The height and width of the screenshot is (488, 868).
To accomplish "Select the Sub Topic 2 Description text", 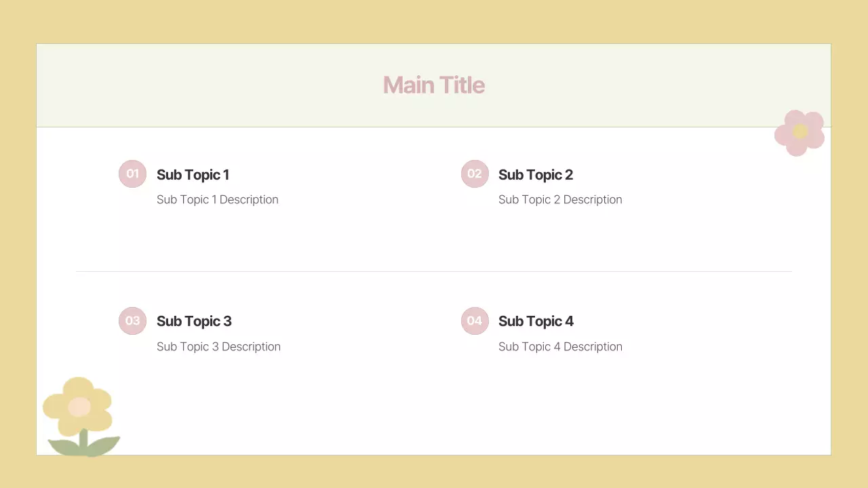I will point(560,199).
